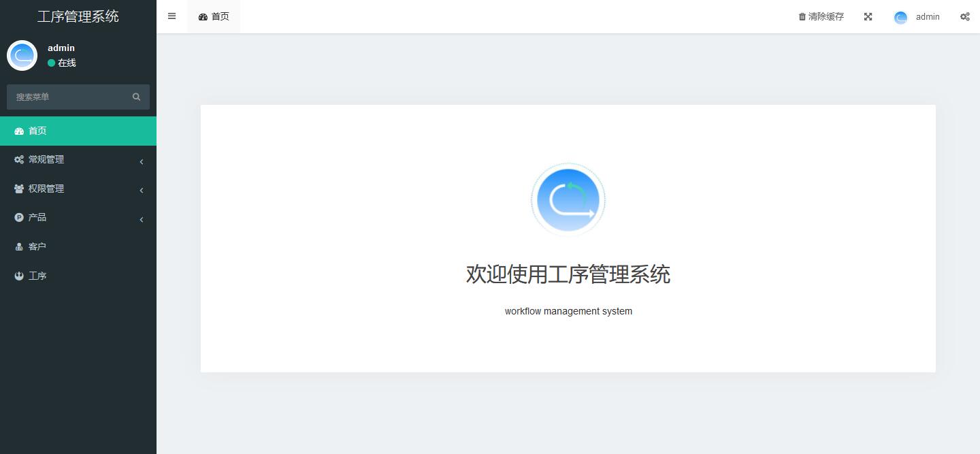The width and height of the screenshot is (980, 454).
Task: Click the dashboard icon next to 首页 in sidebar
Action: point(19,131)
